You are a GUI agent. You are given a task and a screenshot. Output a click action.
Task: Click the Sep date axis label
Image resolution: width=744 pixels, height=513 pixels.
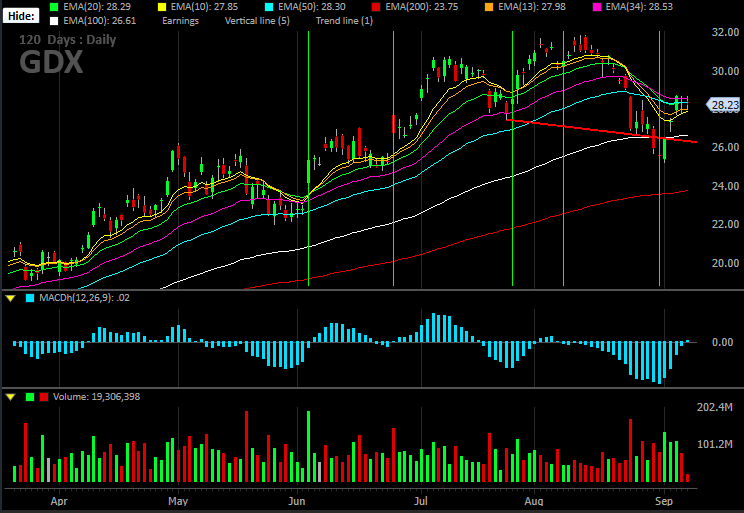click(664, 501)
